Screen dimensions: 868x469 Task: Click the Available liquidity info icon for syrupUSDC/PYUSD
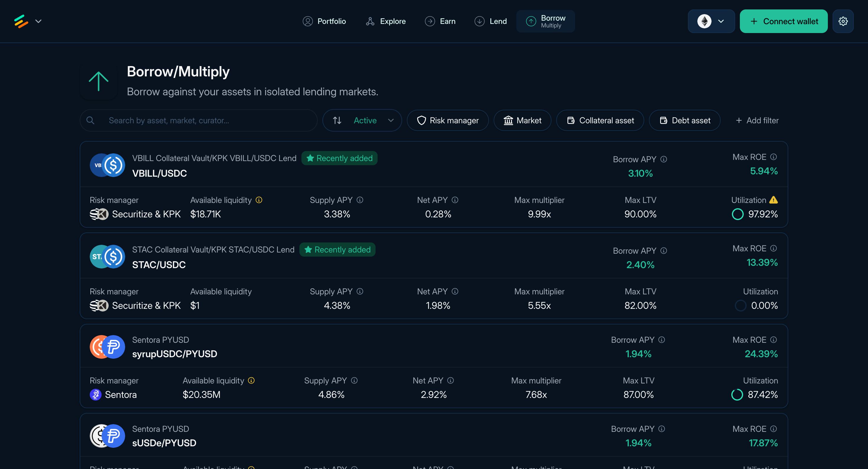251,381
